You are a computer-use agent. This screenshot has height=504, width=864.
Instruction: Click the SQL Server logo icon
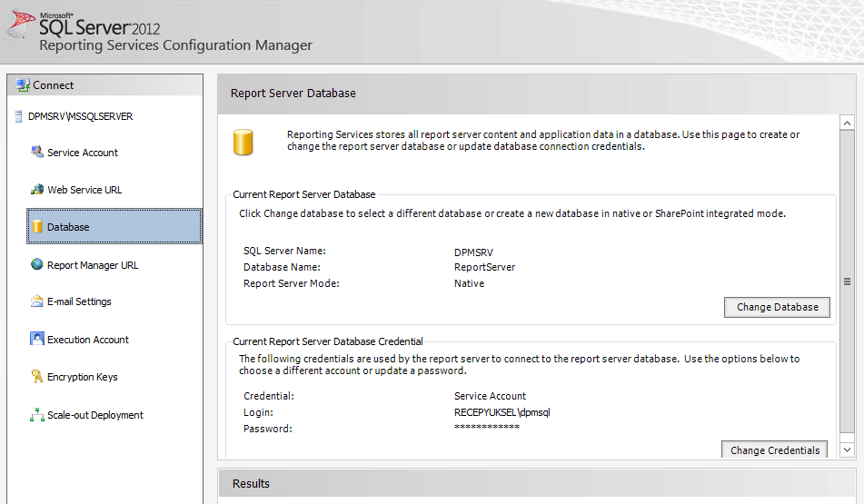[22, 24]
